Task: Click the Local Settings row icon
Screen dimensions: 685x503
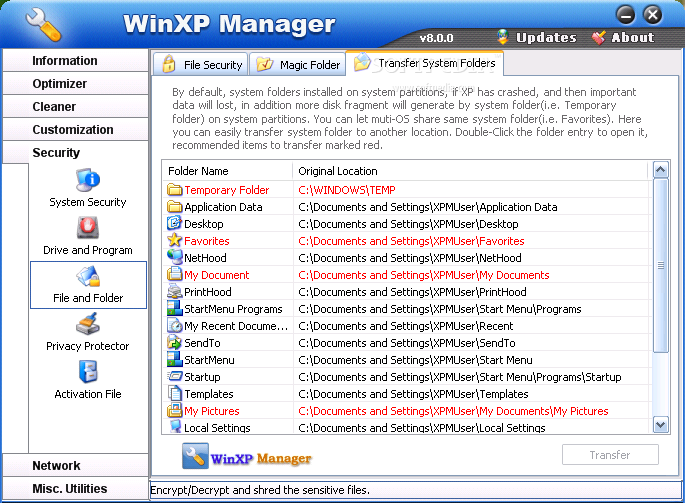Action: (x=174, y=427)
